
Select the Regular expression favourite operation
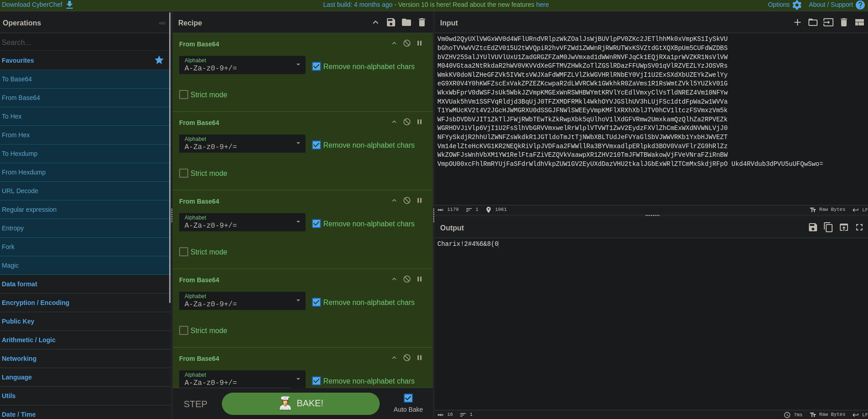(x=85, y=209)
